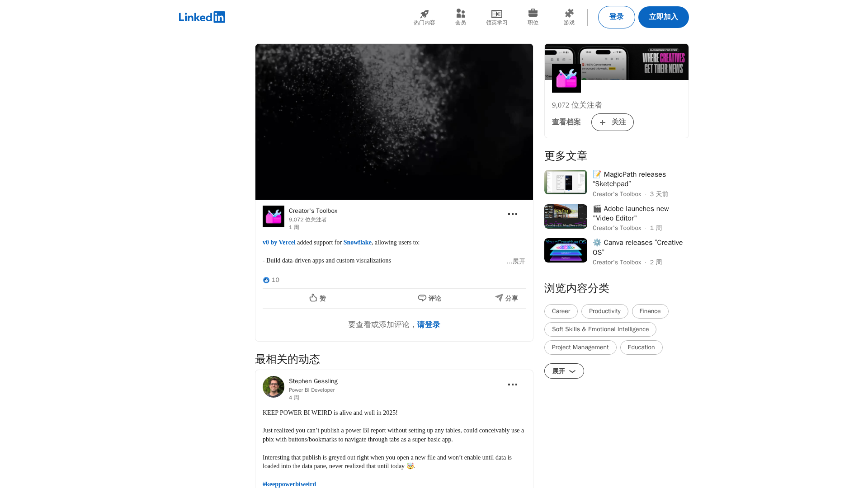Expand categories with 展开 chevron button
This screenshot has width=868, height=488.
(564, 371)
